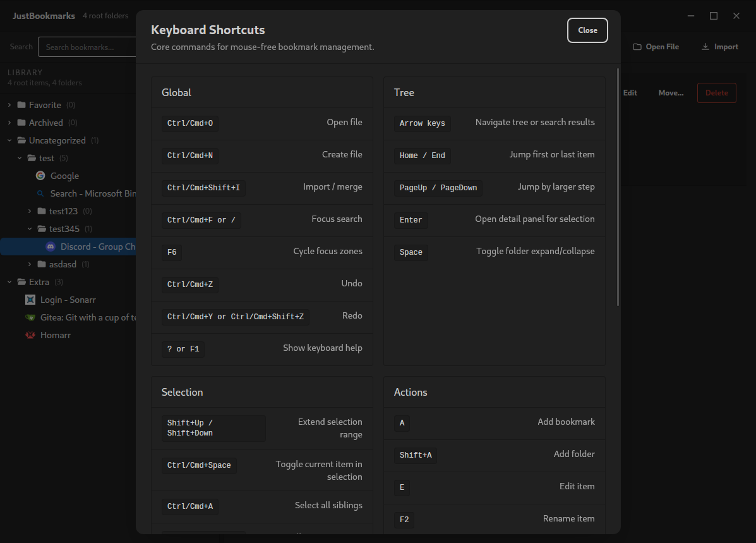Click the Favorite folder icon
Image resolution: width=756 pixels, height=543 pixels.
tap(21, 105)
